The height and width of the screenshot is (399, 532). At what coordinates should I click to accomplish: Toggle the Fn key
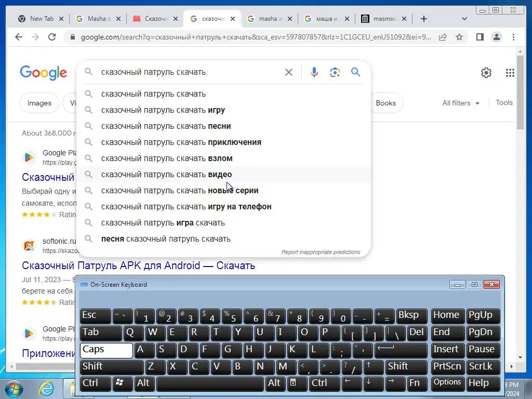[x=417, y=383]
